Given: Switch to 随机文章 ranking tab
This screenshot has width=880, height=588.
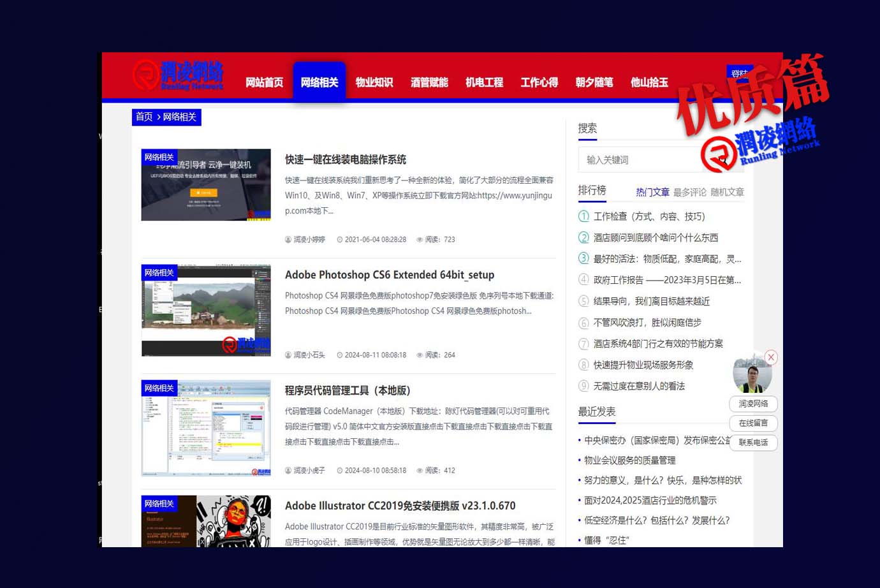Looking at the screenshot, I should [727, 192].
